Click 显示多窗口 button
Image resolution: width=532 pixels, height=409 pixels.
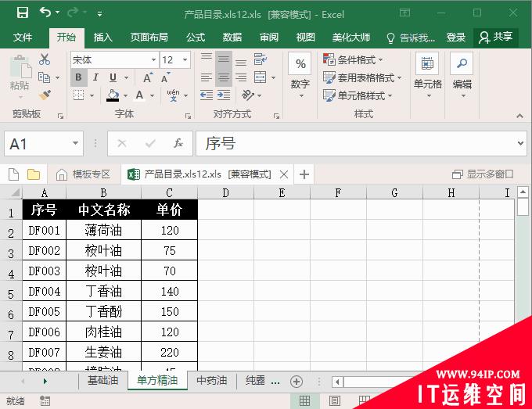[x=483, y=174]
